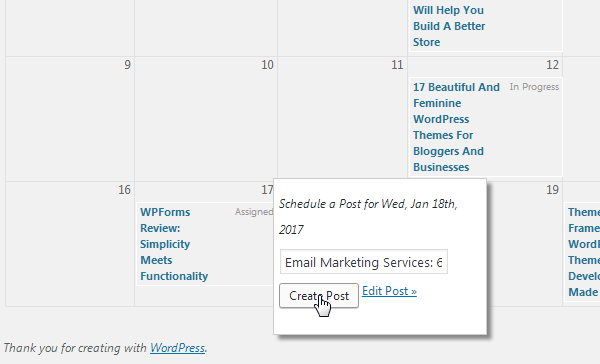Click the day 17 date number

tap(267, 190)
